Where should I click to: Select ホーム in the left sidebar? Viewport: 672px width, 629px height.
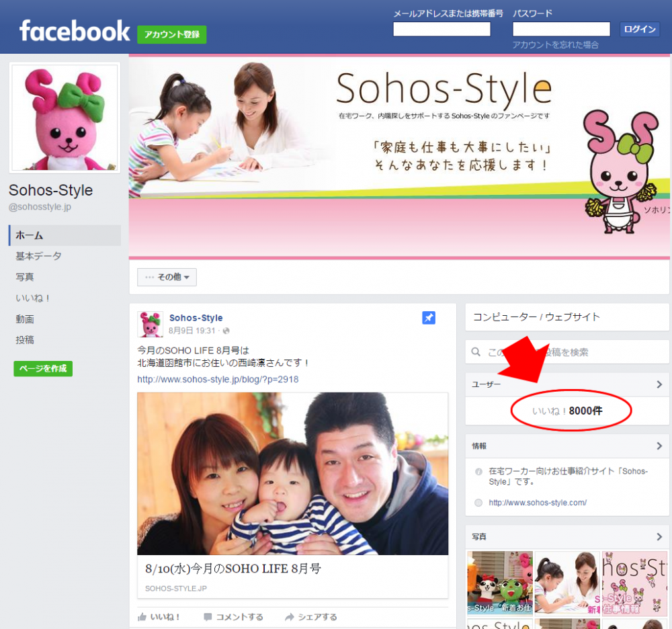coord(65,235)
